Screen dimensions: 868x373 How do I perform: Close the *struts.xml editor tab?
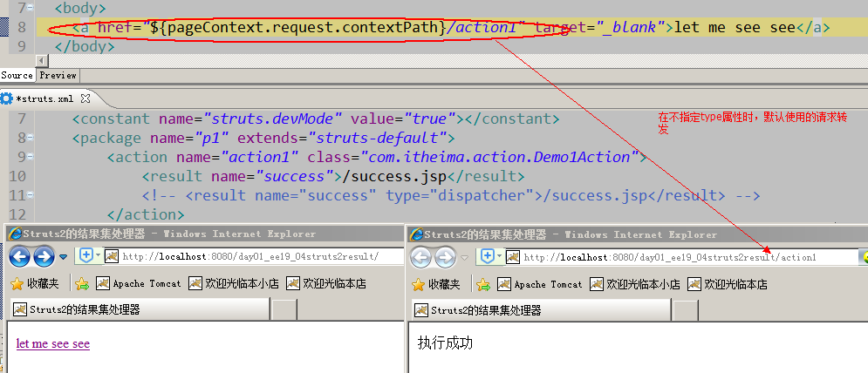click(x=85, y=98)
